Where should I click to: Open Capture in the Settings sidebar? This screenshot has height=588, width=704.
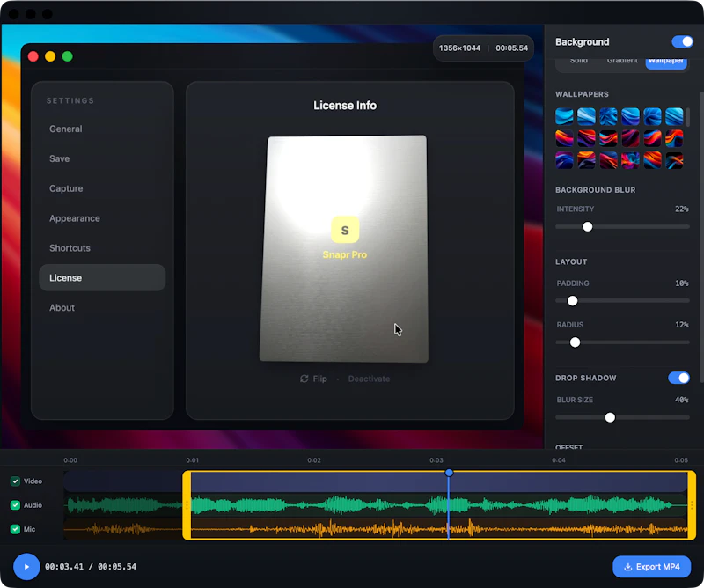click(102, 188)
